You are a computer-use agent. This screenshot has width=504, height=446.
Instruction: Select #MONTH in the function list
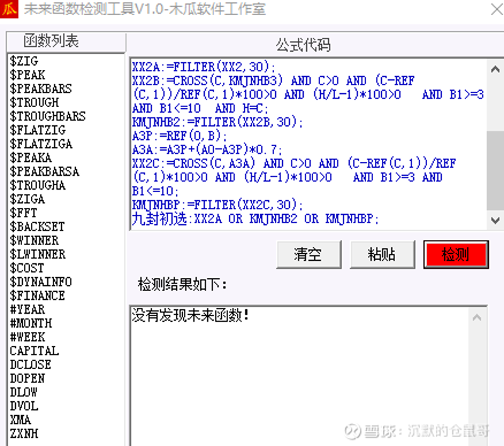click(31, 324)
